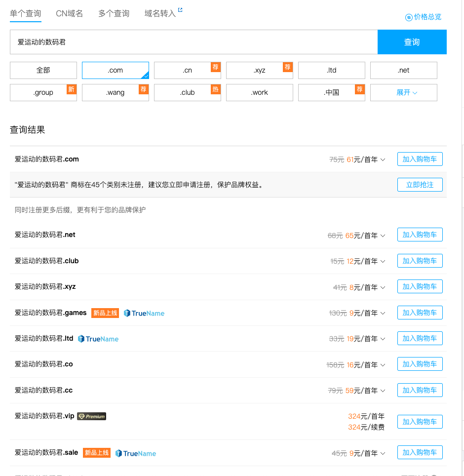The height and width of the screenshot is (476, 464).
Task: Click 立即抢注 for trademark registration
Action: 420,184
